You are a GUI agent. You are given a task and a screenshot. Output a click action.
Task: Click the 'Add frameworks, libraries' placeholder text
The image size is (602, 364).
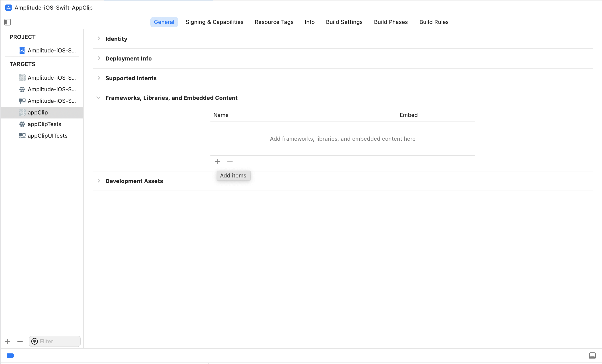pyautogui.click(x=343, y=139)
